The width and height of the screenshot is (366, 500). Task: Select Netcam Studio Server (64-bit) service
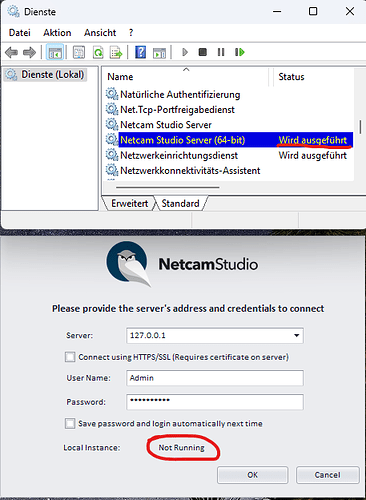point(182,140)
